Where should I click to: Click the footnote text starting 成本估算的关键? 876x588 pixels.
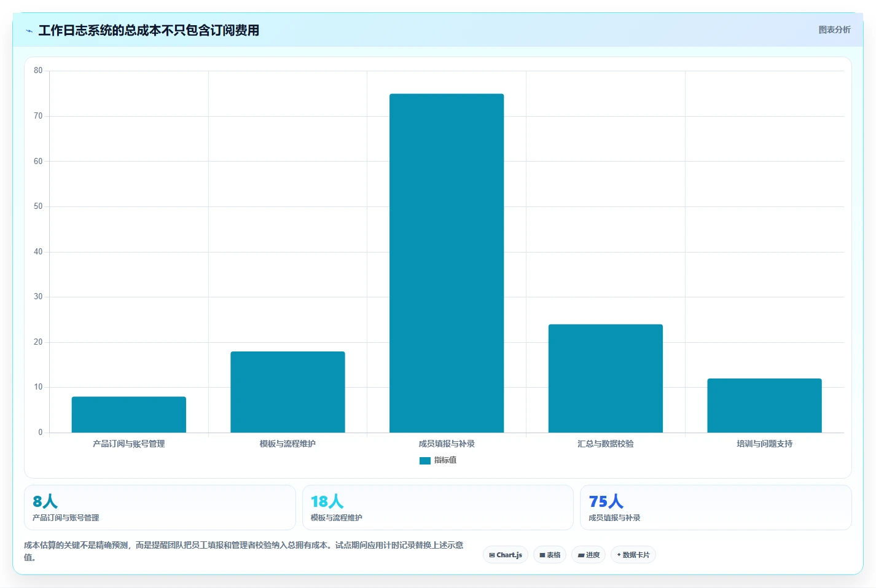pos(244,551)
